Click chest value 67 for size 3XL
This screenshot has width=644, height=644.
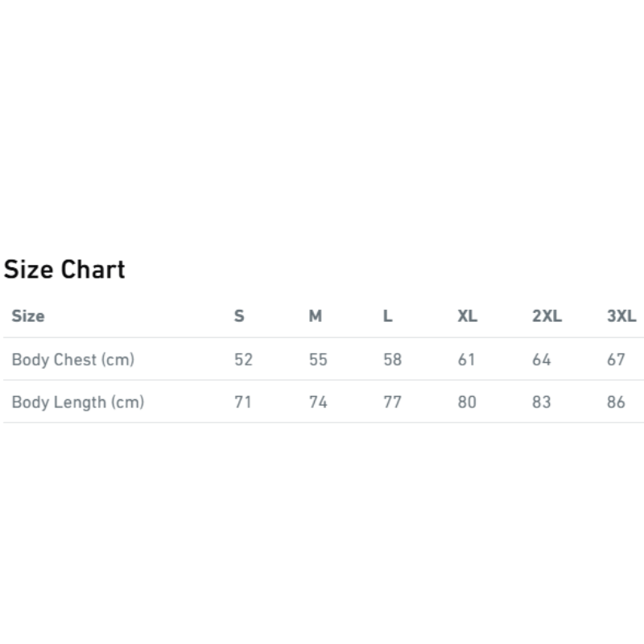[616, 359]
